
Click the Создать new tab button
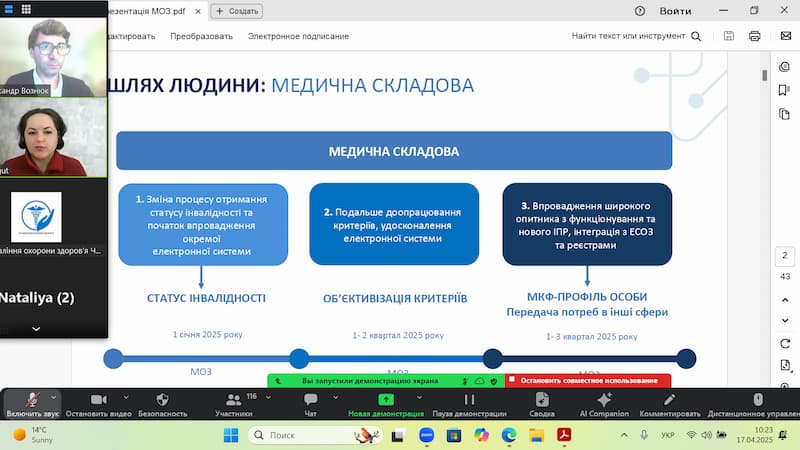[x=237, y=11]
